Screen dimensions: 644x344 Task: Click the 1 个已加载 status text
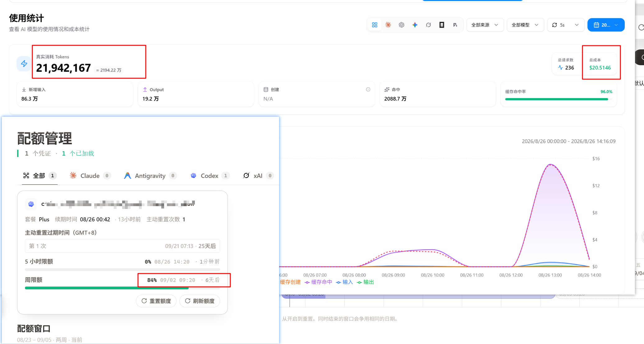[78, 153]
